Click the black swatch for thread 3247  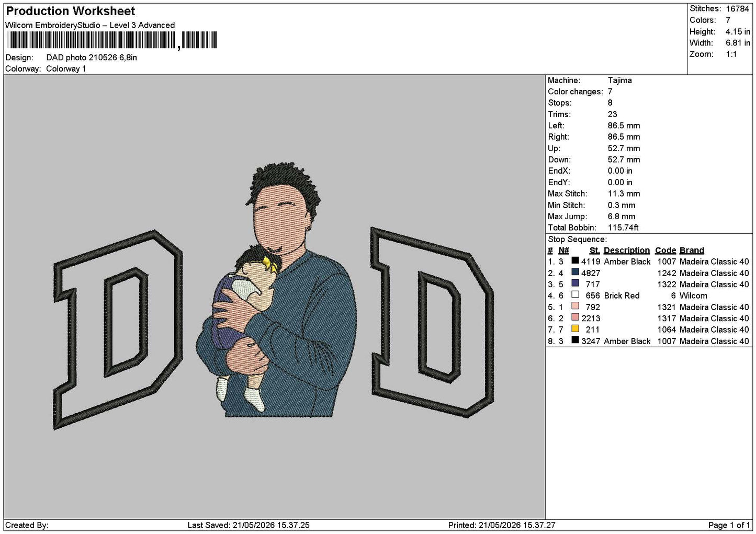click(575, 340)
